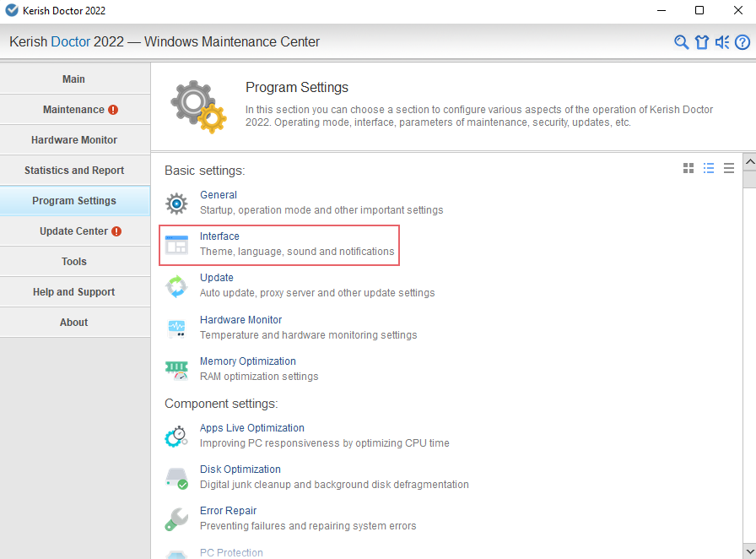The image size is (756, 559).
Task: Click 'Theme, language, sound and notifications' text
Action: 297,252
